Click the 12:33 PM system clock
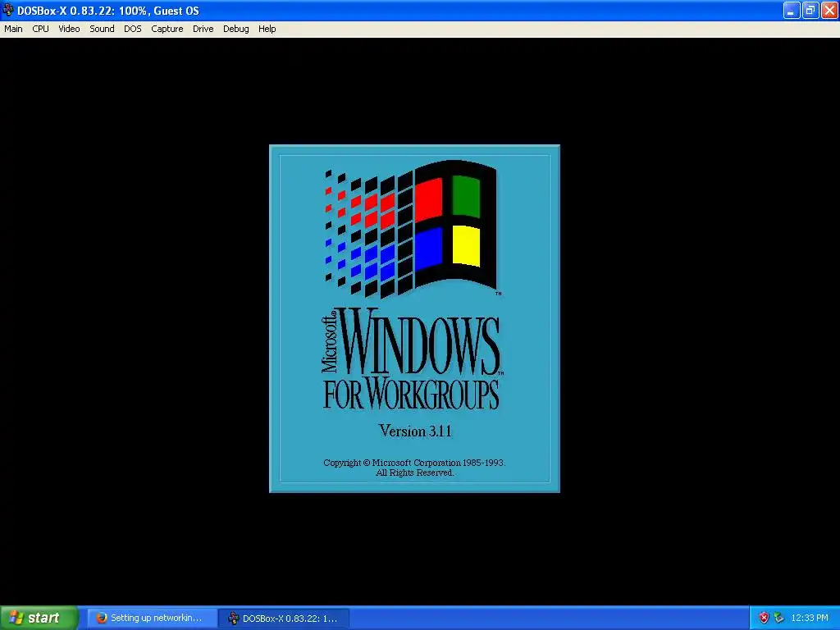The image size is (840, 630). 810,619
